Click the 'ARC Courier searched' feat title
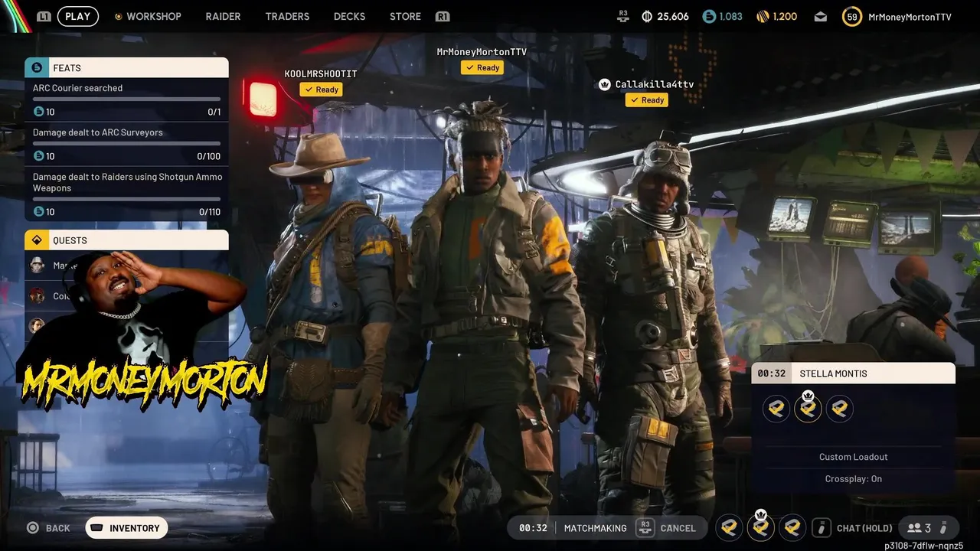Image resolution: width=980 pixels, height=551 pixels. pos(77,88)
